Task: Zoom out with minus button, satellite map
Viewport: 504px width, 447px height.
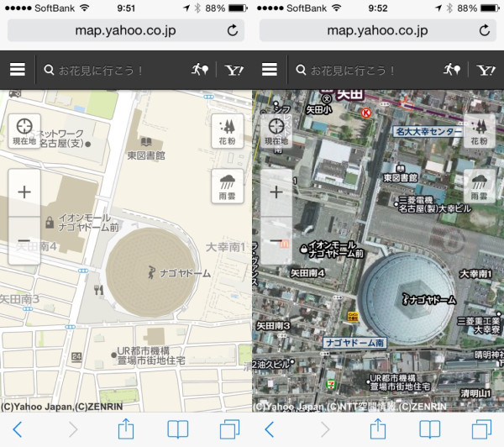Action: (x=276, y=240)
